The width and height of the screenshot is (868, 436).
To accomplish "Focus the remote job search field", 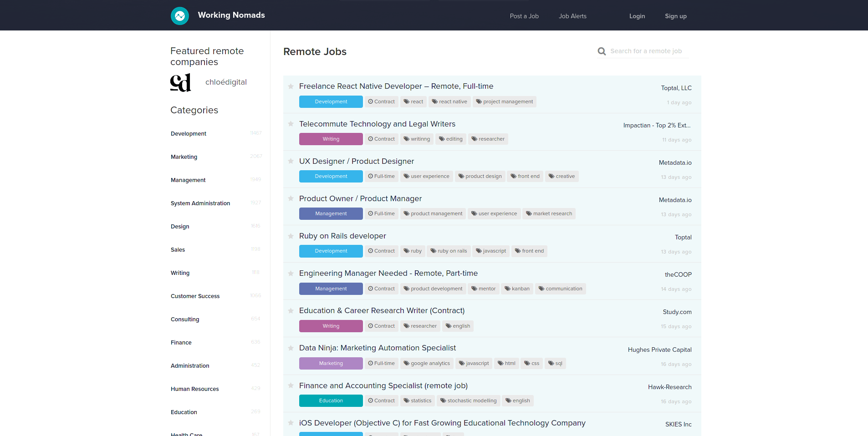I will click(646, 51).
